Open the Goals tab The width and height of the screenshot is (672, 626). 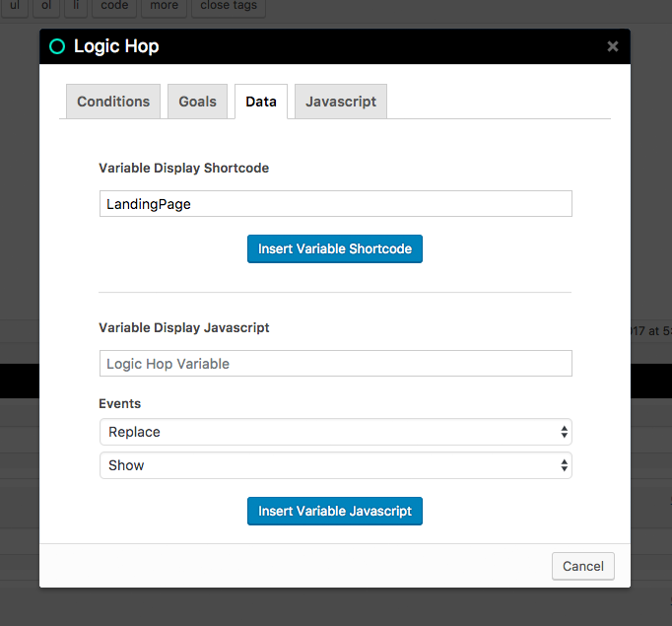click(198, 102)
